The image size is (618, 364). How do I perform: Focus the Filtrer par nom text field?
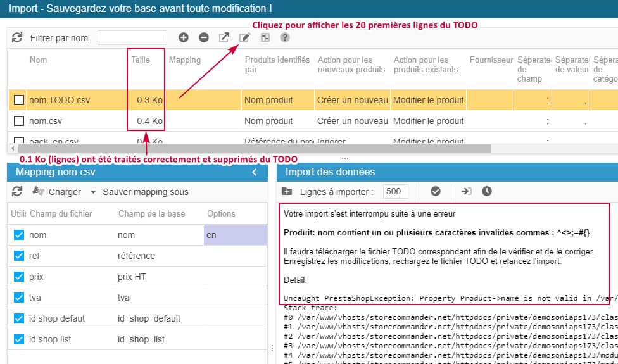132,38
